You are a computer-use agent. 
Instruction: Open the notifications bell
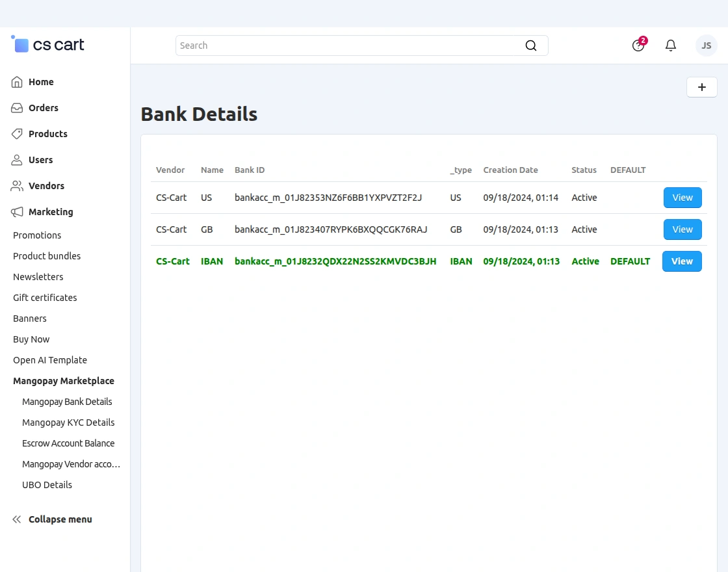coord(670,45)
